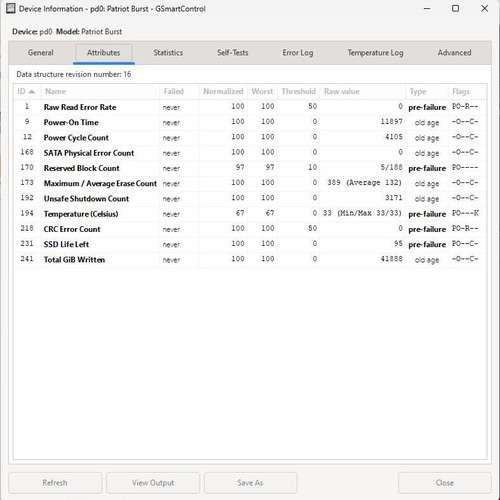Click the Refresh button
Viewport: 500px width, 500px height.
[55, 483]
